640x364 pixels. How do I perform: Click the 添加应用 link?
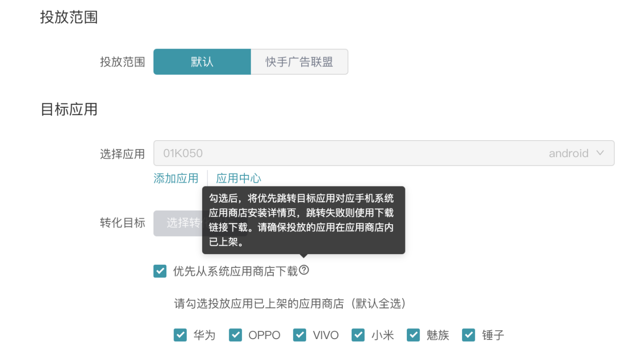176,178
